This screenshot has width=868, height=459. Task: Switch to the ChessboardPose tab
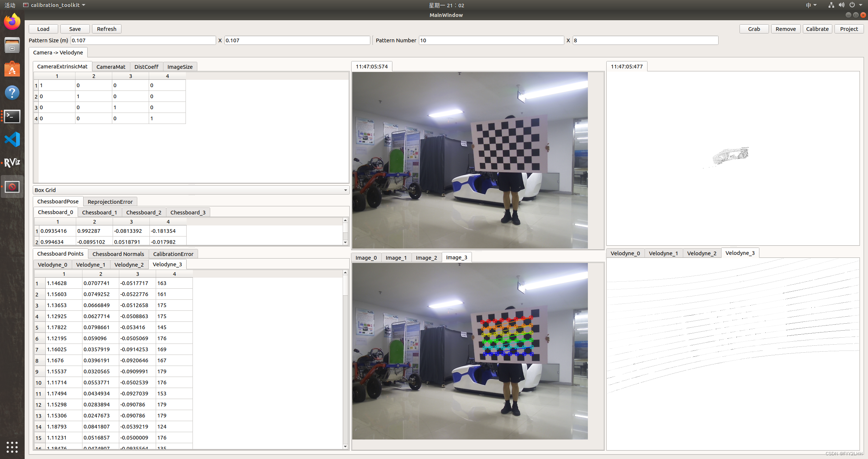(x=57, y=202)
